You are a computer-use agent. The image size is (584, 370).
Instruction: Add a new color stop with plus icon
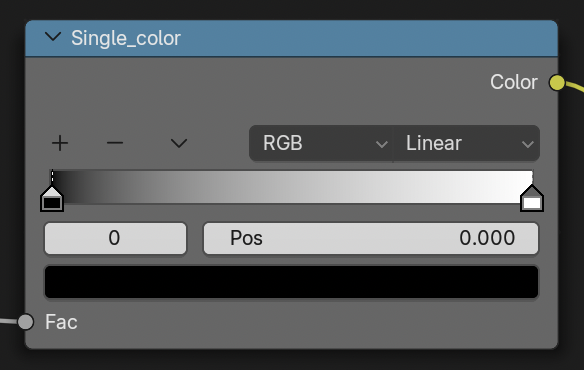click(60, 143)
